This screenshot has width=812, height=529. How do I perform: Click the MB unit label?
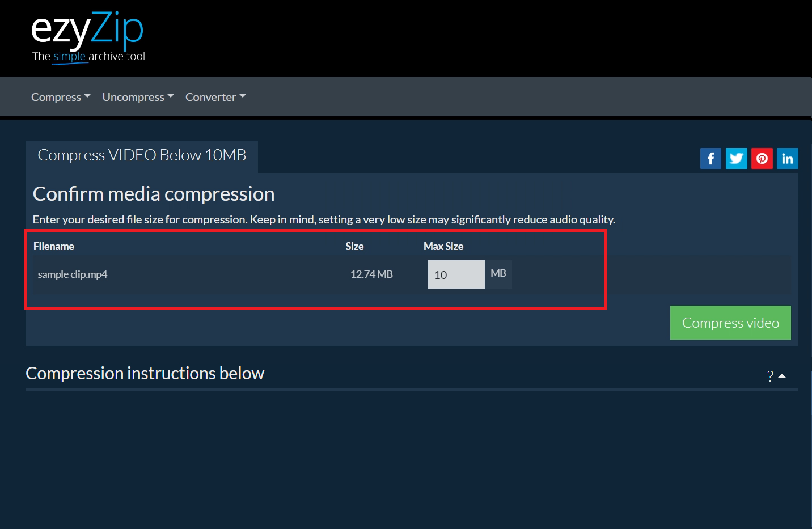pos(498,273)
